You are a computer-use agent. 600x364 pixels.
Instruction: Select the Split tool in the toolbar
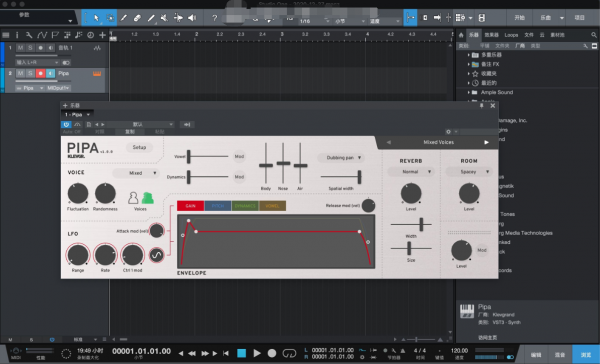point(124,18)
